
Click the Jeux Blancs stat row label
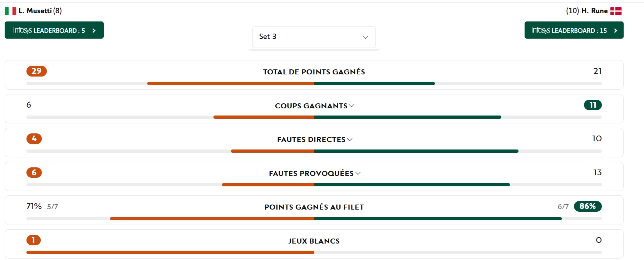[x=314, y=241]
